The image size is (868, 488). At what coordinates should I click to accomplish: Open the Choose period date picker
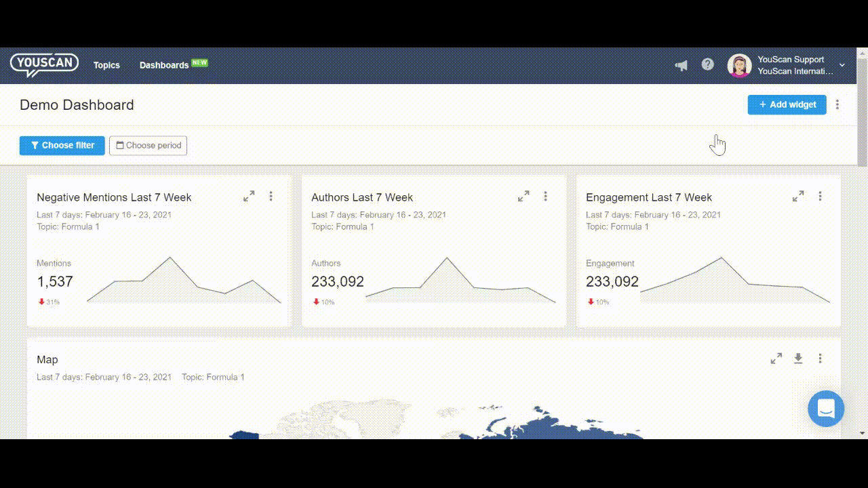[148, 145]
